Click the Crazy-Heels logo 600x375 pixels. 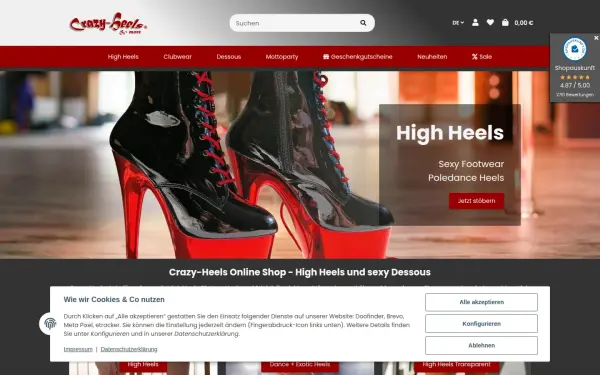[108, 23]
